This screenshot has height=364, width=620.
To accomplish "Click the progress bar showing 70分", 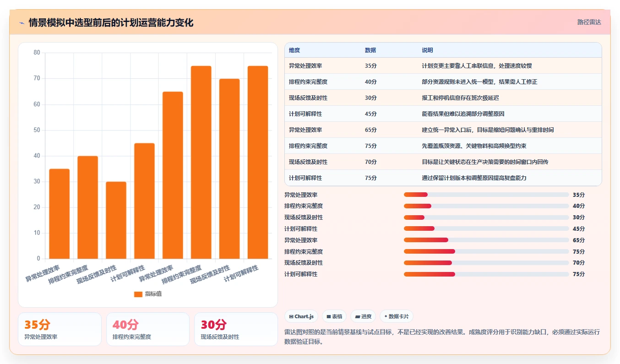I will coord(486,263).
